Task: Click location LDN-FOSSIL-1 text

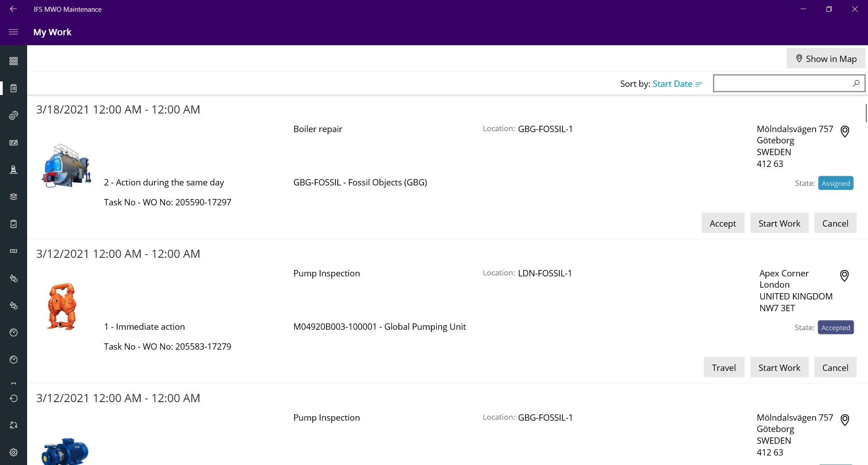Action: tap(545, 273)
